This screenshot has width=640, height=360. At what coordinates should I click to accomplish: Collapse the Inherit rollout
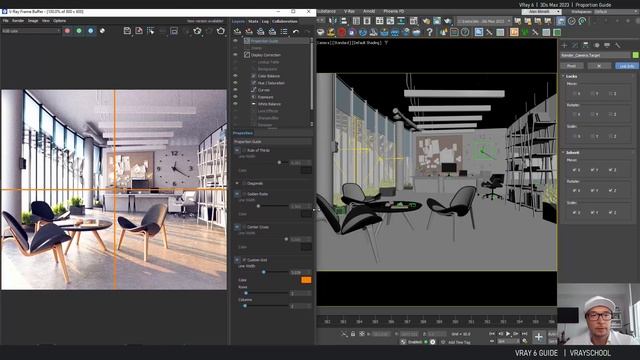point(563,152)
